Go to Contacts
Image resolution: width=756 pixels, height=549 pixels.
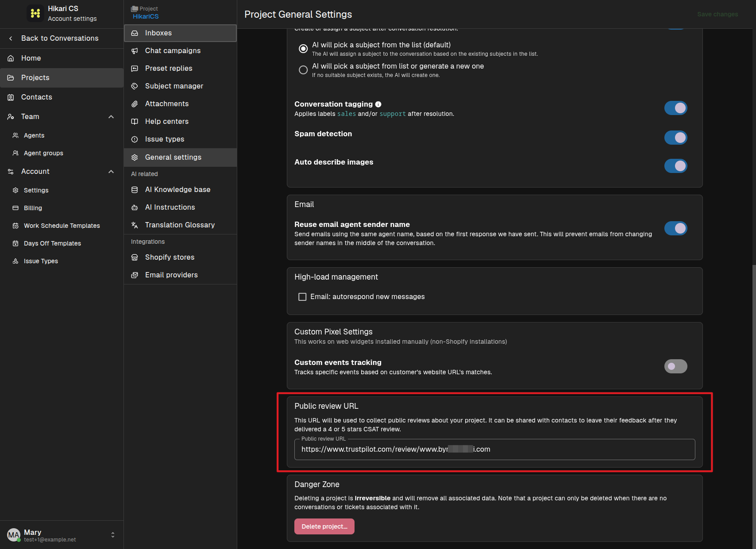(62, 97)
